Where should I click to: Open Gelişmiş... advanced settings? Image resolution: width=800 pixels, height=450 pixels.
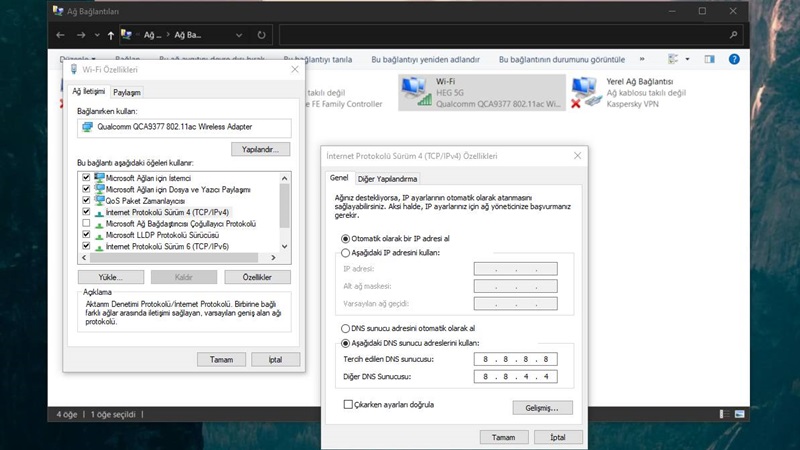point(542,408)
